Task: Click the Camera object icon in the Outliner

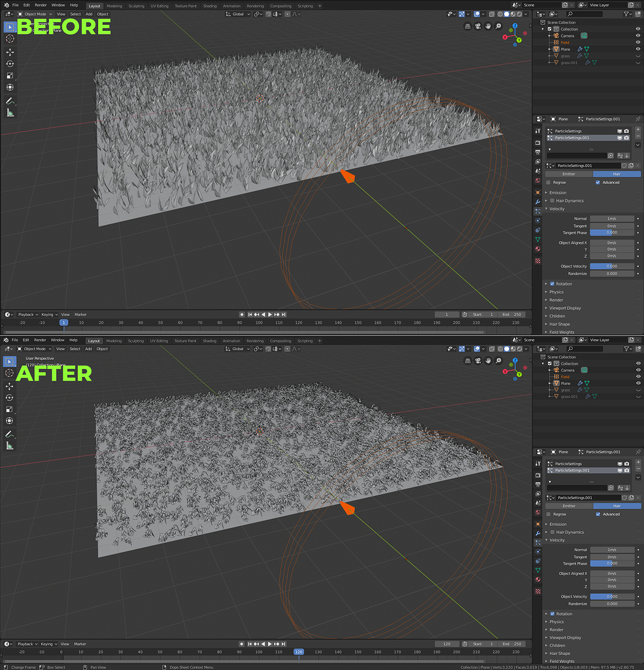Action: (556, 35)
